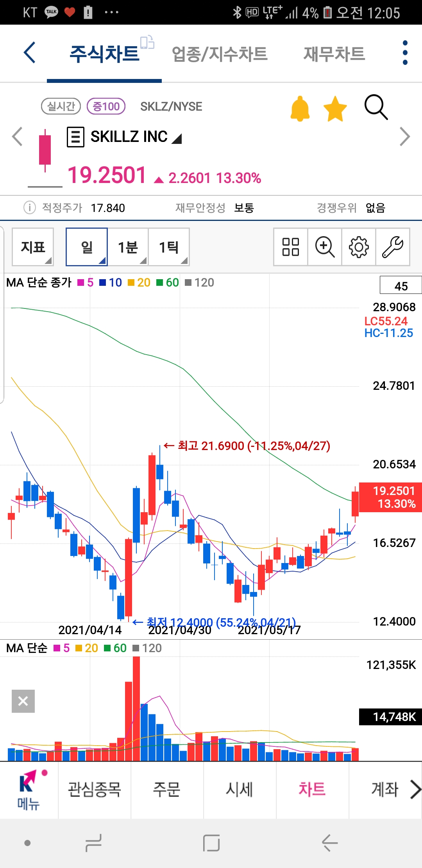422x868 pixels.
Task: Tap the Android home button
Action: [x=211, y=843]
